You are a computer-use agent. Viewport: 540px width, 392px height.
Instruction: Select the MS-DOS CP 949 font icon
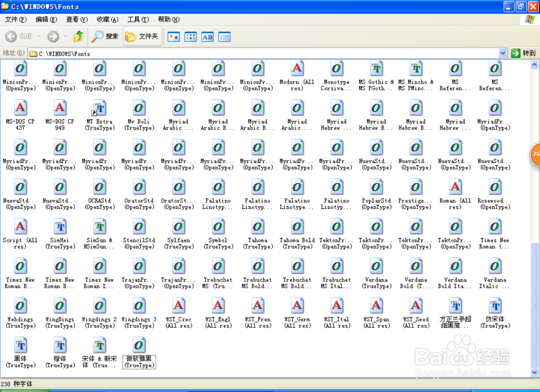click(60, 107)
